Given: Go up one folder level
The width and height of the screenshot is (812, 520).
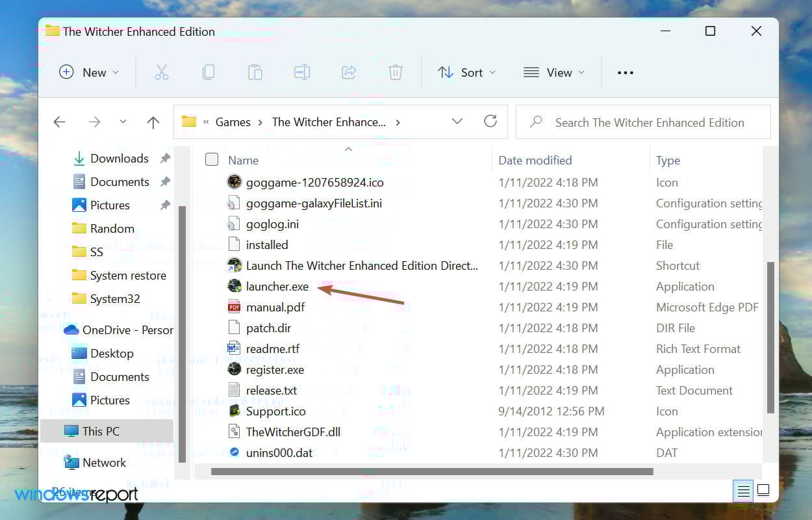Looking at the screenshot, I should (153, 122).
